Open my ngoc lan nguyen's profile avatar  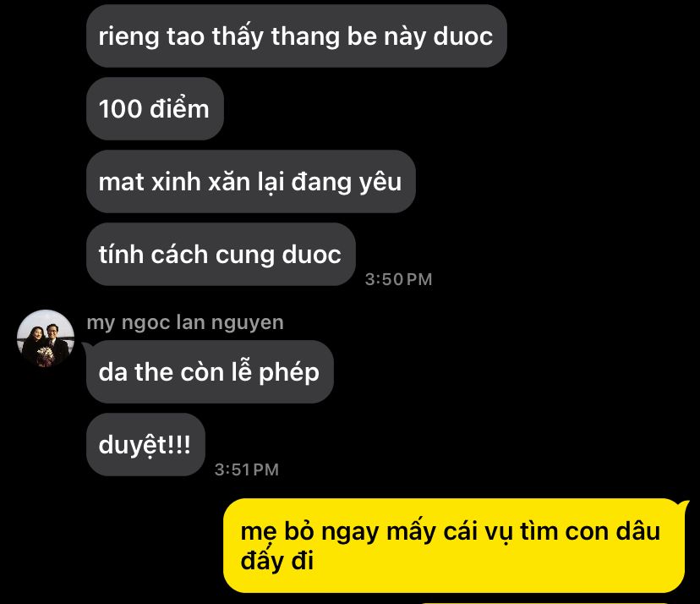pyautogui.click(x=46, y=338)
